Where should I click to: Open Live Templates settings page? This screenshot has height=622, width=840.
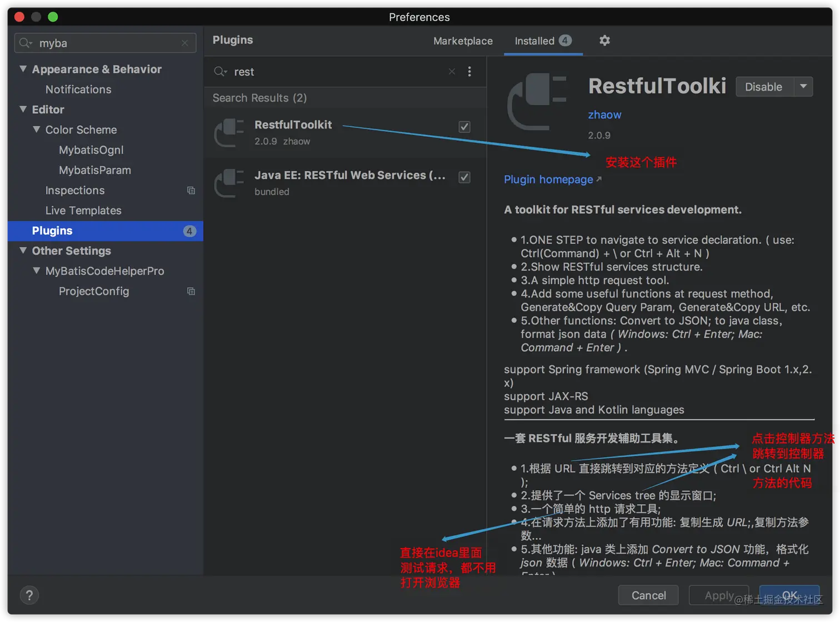[83, 211]
